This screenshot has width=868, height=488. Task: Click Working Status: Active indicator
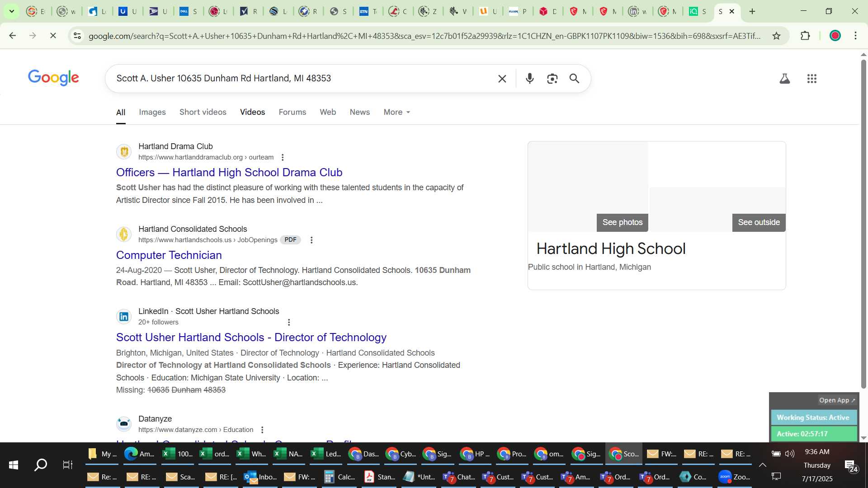pos(813,418)
